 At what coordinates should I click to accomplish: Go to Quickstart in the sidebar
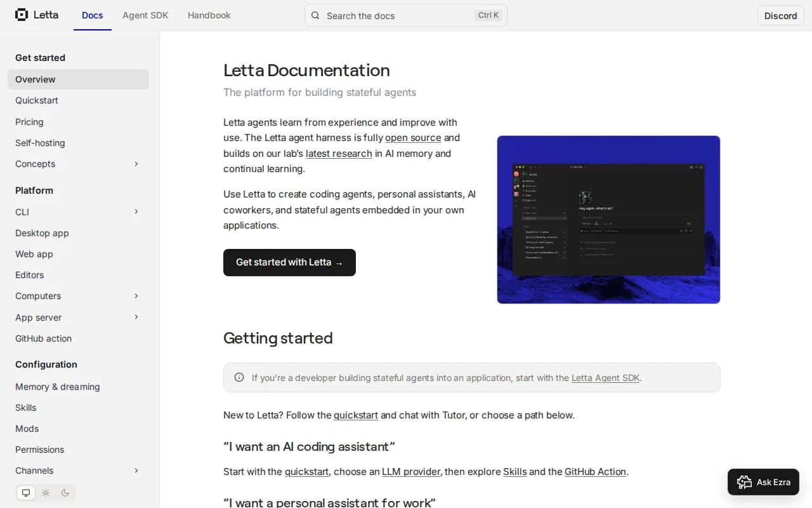(78, 100)
